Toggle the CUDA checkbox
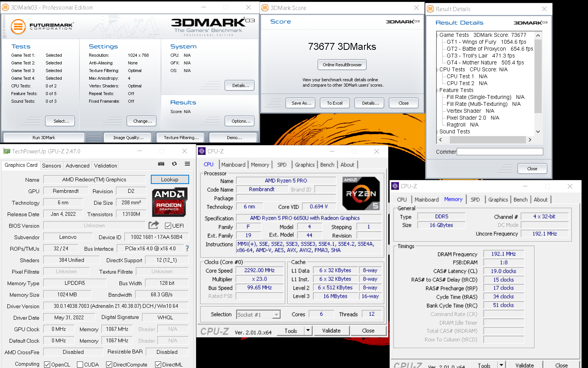 click(80, 365)
